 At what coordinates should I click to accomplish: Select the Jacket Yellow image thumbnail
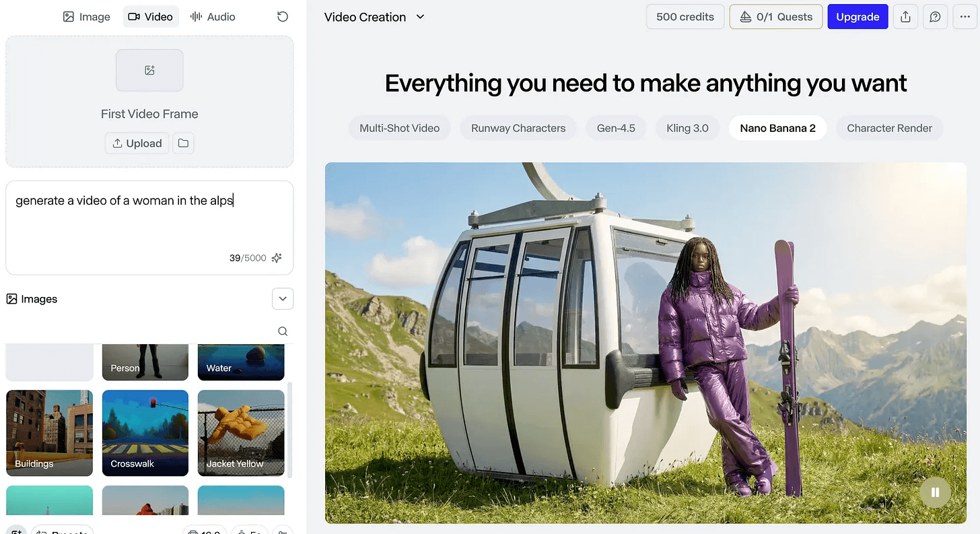pyautogui.click(x=241, y=433)
